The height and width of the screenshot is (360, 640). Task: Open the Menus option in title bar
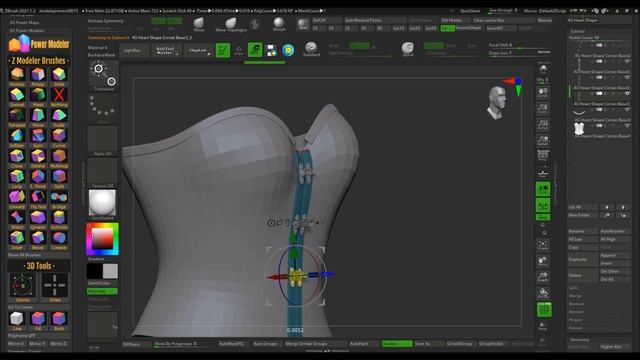[x=530, y=11]
